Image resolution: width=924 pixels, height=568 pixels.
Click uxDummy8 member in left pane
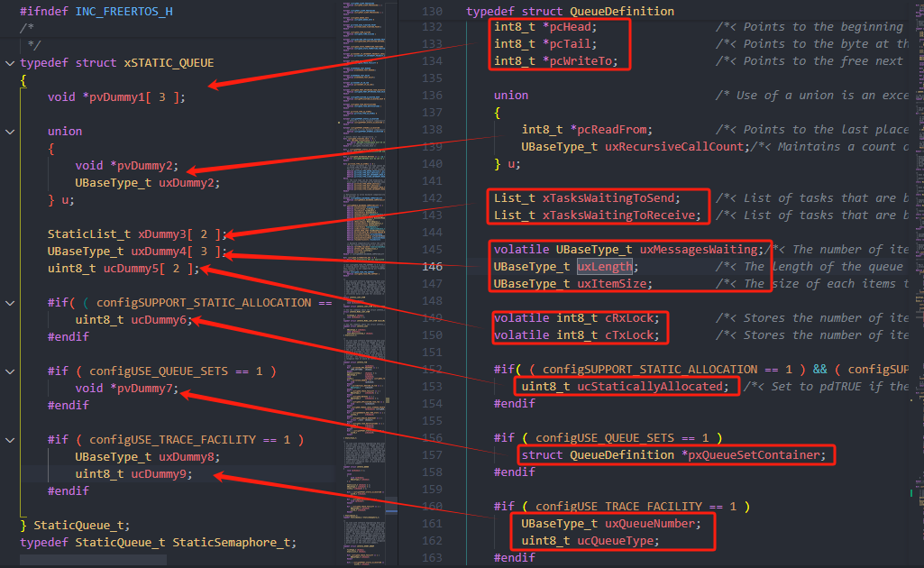tap(187, 457)
